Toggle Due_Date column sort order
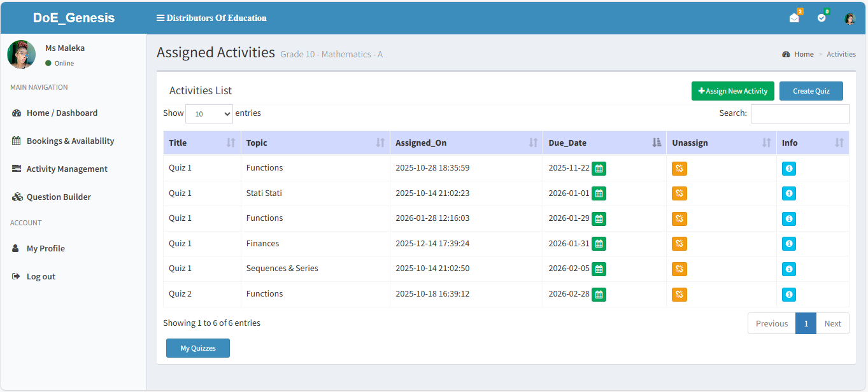The width and height of the screenshot is (868, 392). click(604, 143)
